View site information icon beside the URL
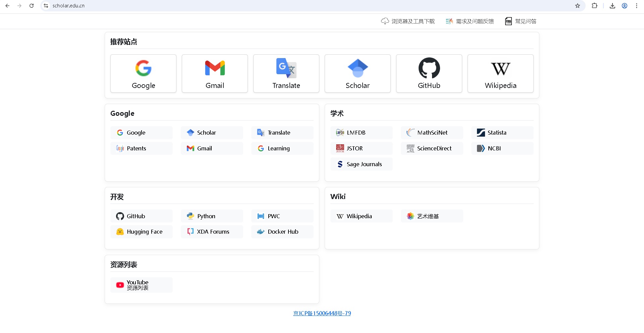This screenshot has height=333, width=644. pyautogui.click(x=46, y=6)
